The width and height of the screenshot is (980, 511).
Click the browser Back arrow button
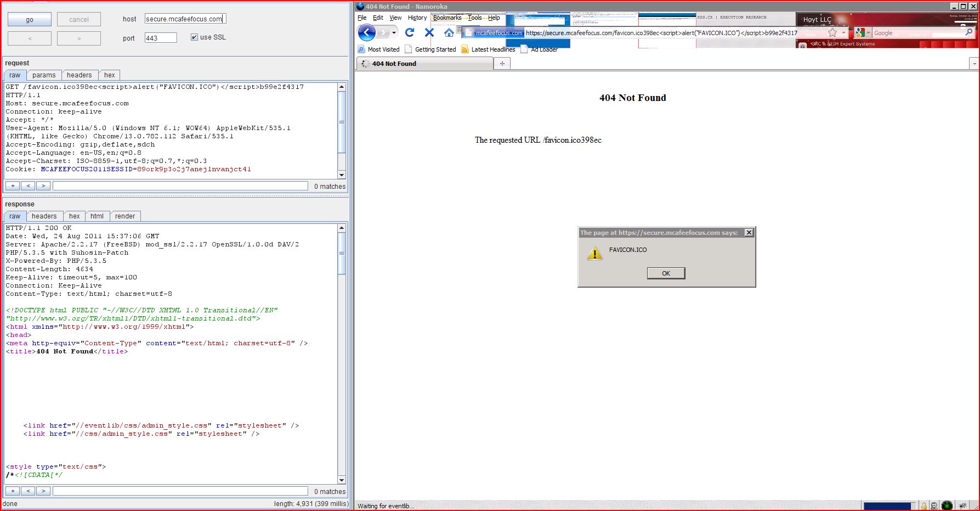click(x=366, y=33)
